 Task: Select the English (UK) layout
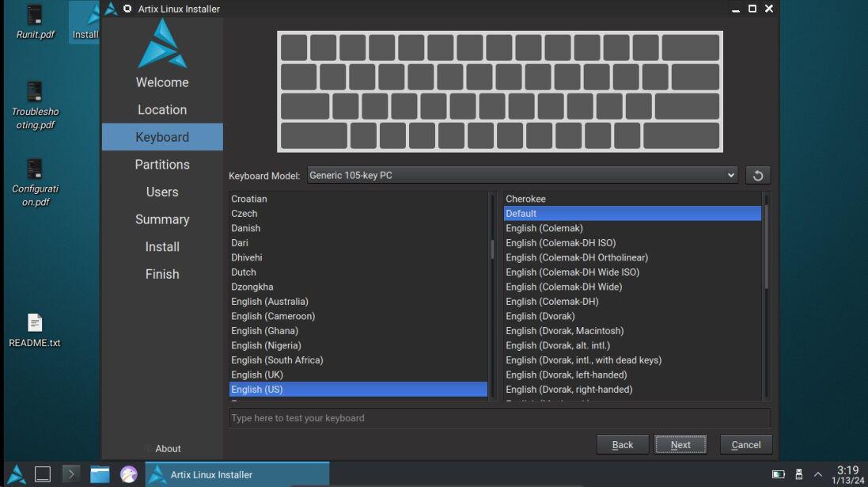tap(358, 375)
